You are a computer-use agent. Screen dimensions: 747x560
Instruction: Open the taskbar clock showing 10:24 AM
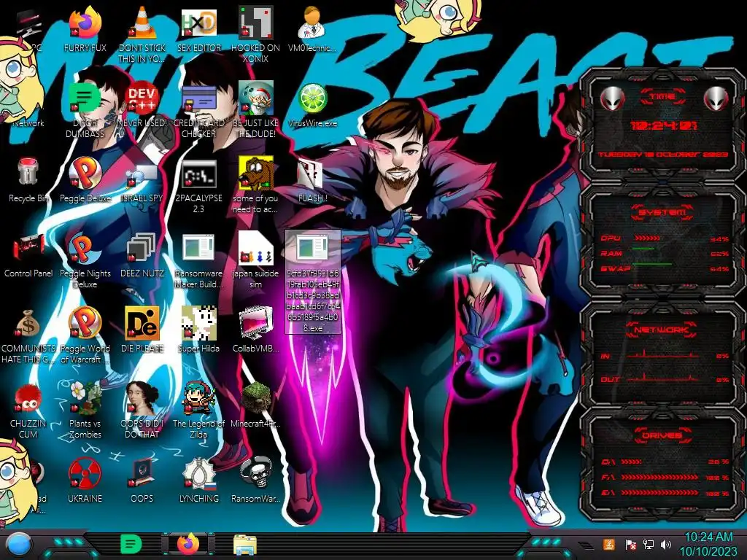[x=708, y=545]
